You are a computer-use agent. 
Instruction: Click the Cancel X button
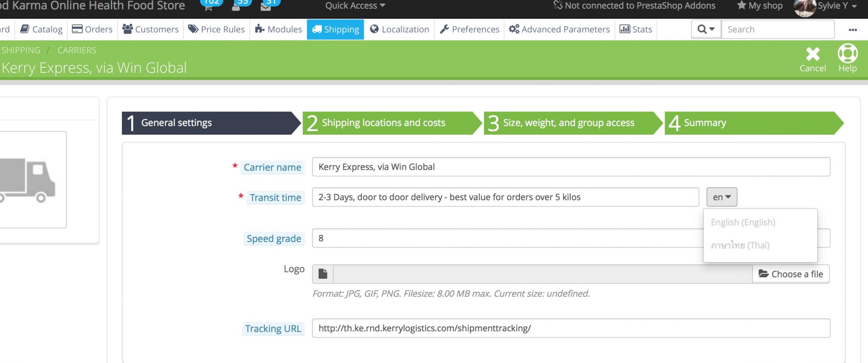point(812,59)
